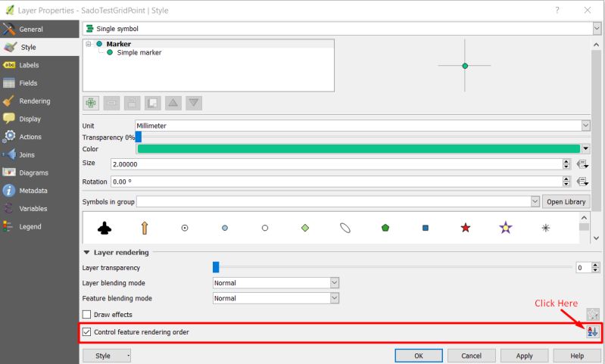Increase the Size value with the stepper
The image size is (605, 364).
coord(566,161)
